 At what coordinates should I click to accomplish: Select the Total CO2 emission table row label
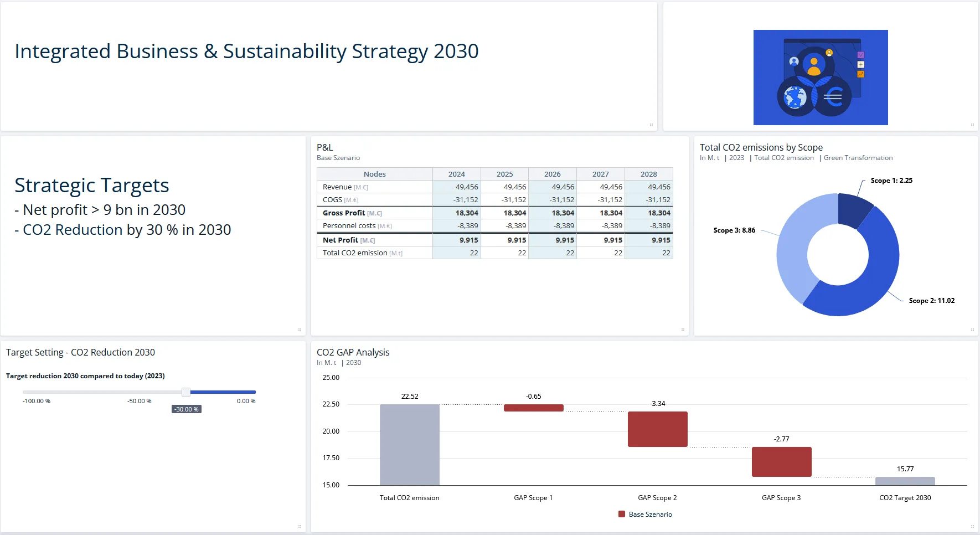click(363, 253)
